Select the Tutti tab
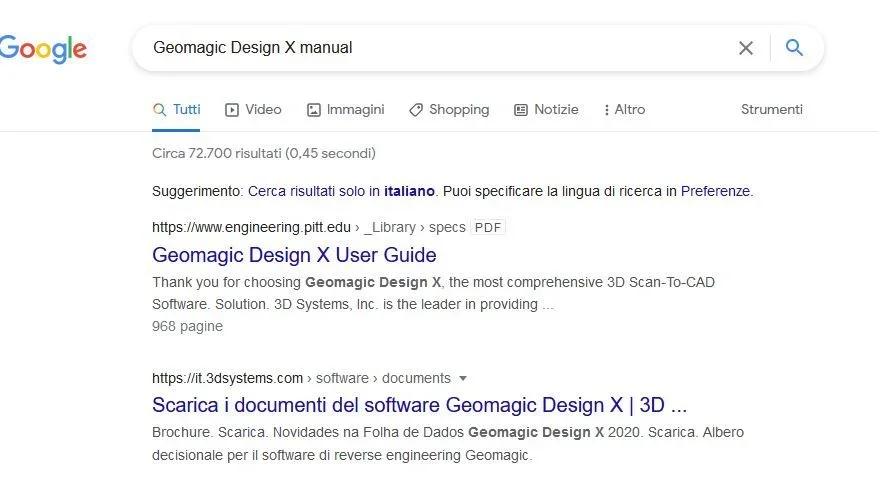Screen dimensions: 878x488 [x=176, y=110]
